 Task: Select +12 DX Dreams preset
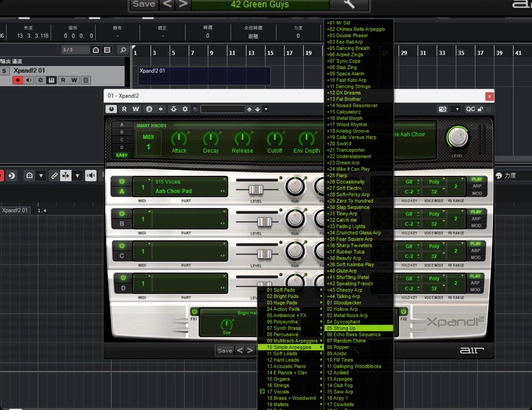click(359, 93)
